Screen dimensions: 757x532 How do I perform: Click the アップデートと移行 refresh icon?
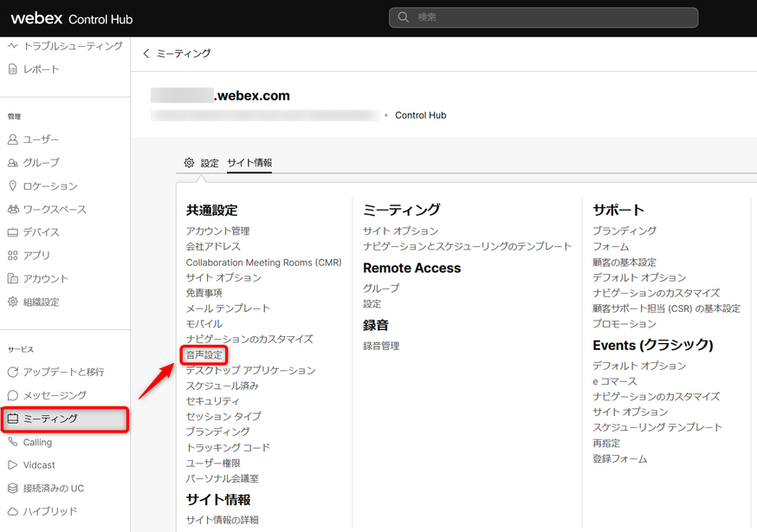(13, 373)
